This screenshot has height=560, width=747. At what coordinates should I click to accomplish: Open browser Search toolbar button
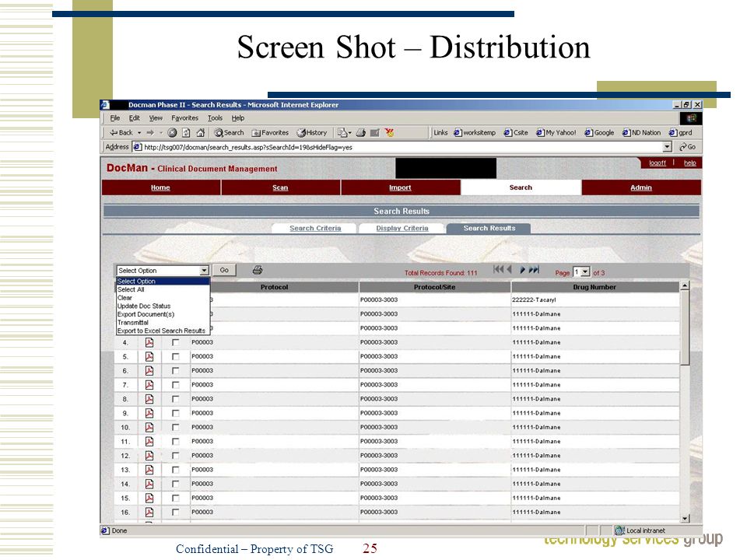click(229, 133)
